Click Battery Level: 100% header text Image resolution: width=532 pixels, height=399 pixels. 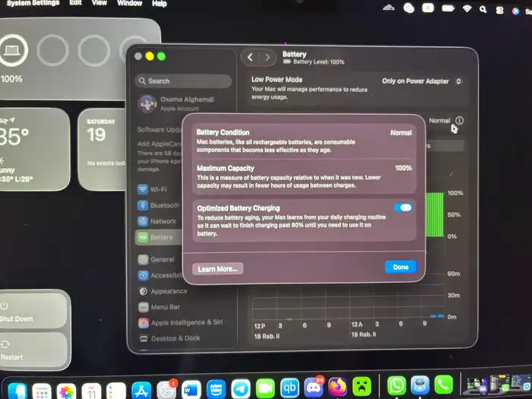coord(318,62)
